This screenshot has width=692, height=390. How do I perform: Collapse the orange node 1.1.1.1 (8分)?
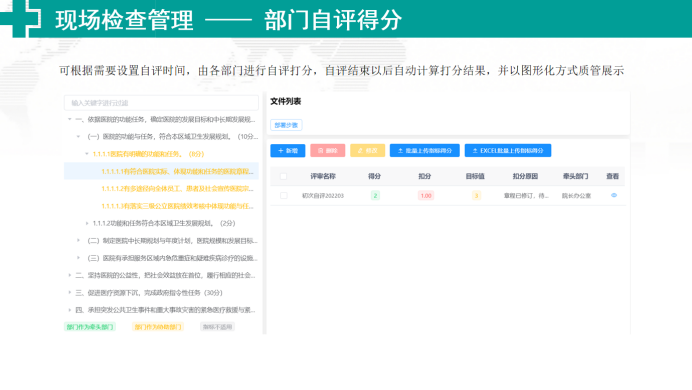click(87, 154)
